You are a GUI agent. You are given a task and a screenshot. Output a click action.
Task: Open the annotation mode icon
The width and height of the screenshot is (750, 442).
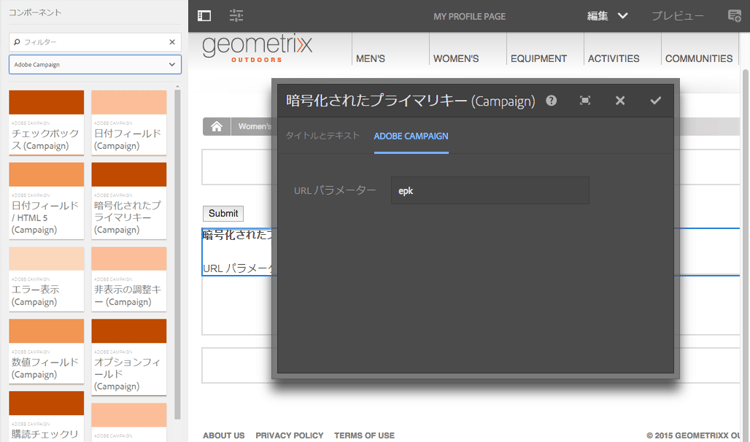click(734, 16)
